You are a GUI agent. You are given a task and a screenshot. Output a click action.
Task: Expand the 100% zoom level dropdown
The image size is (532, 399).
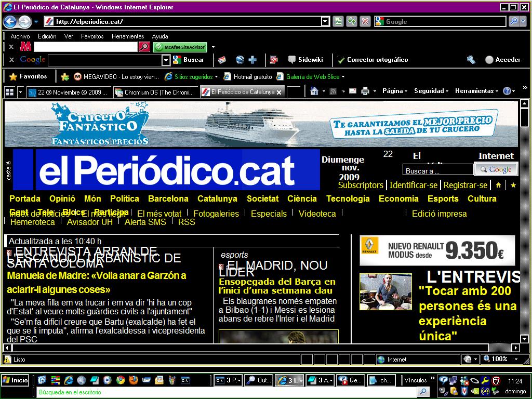point(516,359)
